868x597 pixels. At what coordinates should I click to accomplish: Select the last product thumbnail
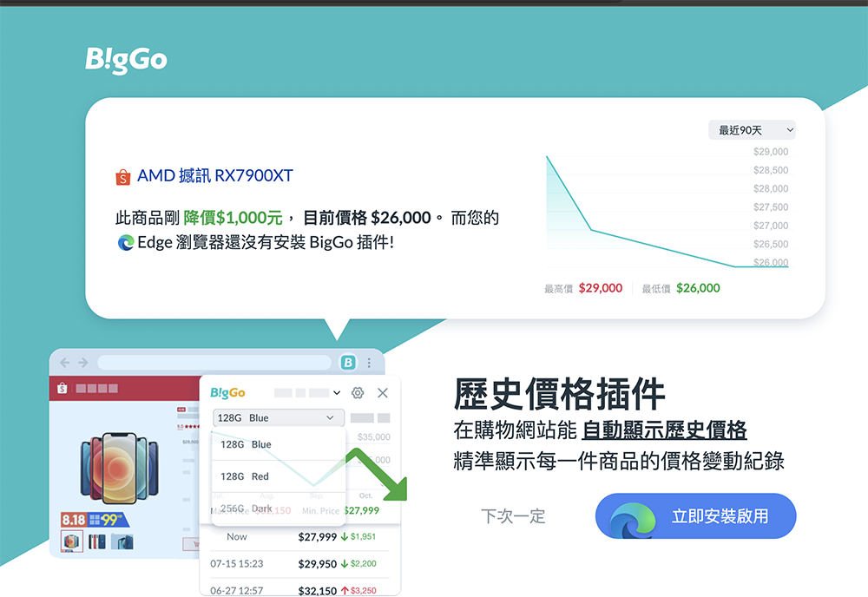122,541
